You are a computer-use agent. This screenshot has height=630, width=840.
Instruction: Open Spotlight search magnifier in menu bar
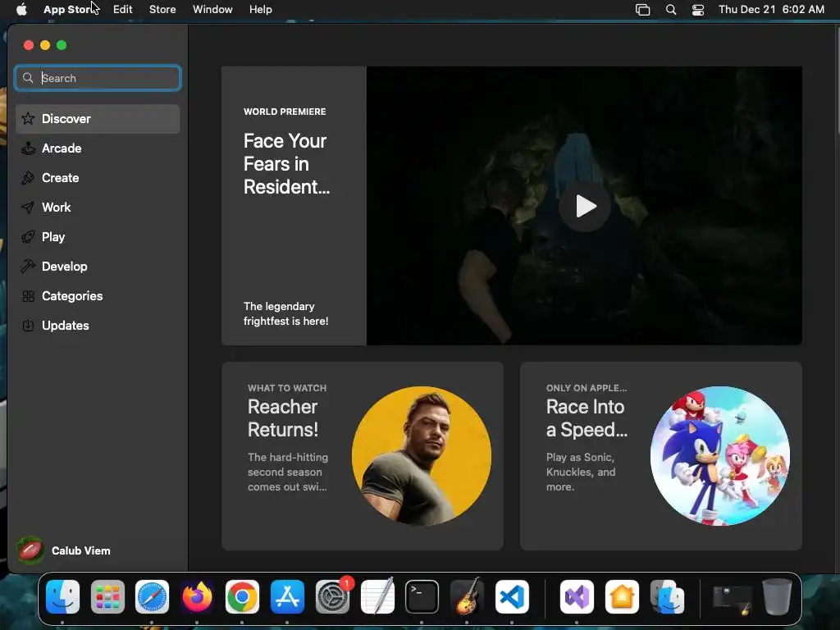(671, 10)
